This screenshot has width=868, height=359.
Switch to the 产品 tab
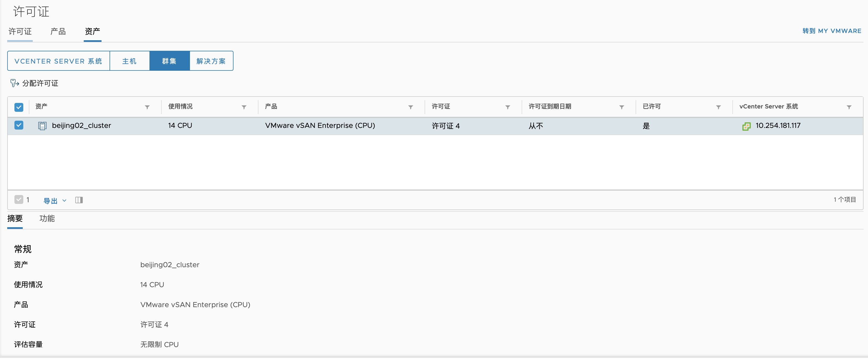tap(58, 32)
